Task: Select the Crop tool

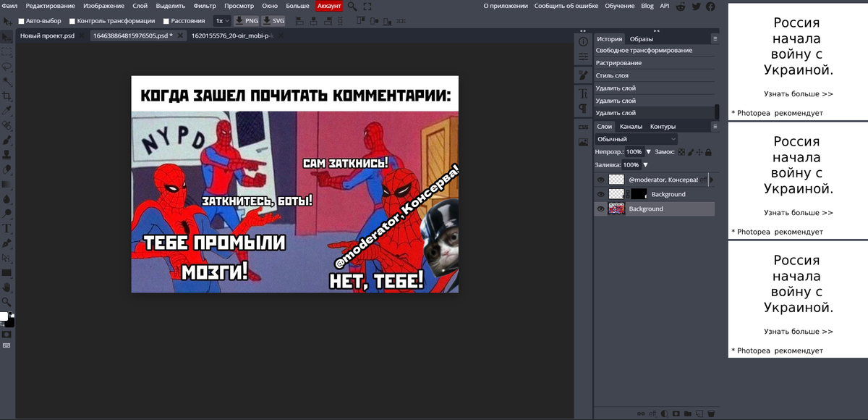Action: (7, 96)
